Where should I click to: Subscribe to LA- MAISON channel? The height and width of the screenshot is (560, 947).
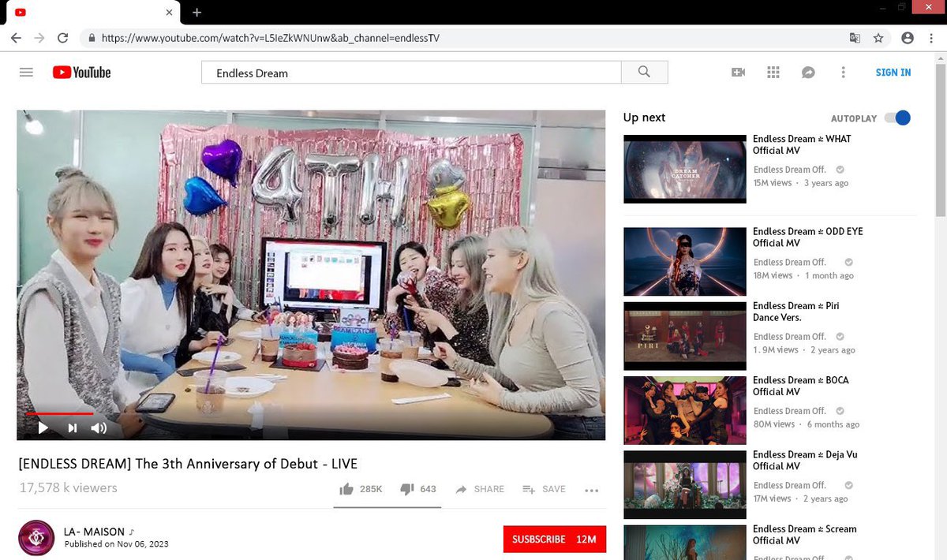coord(555,539)
